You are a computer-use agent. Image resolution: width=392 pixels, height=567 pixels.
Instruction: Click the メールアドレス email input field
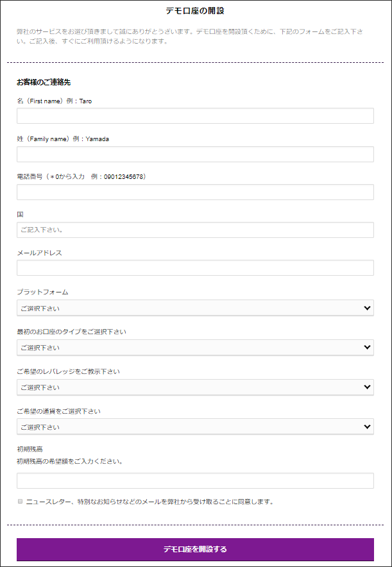click(195, 268)
